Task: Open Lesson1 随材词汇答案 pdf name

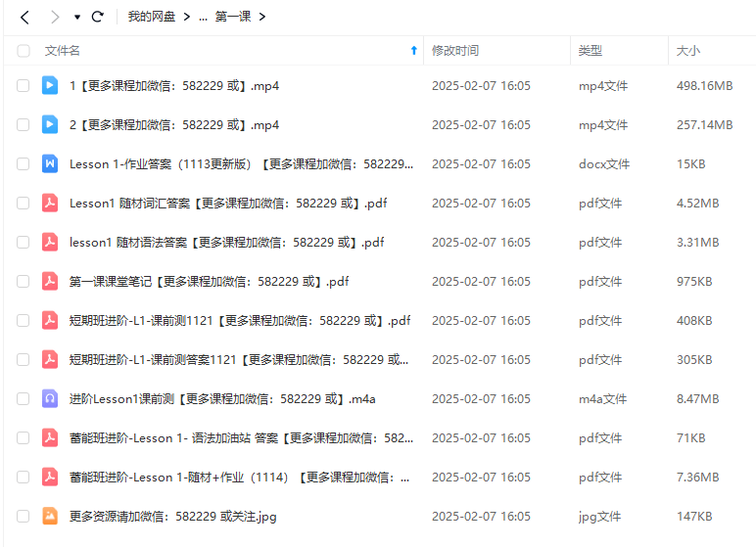Action: (x=228, y=203)
